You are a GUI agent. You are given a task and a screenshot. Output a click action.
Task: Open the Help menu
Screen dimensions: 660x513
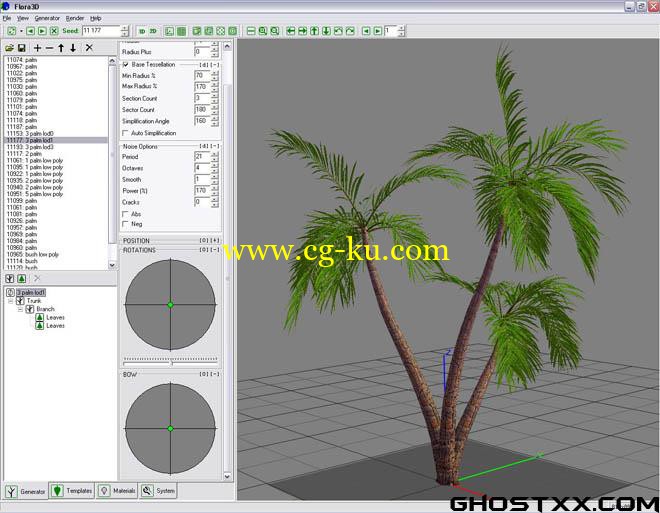(x=96, y=19)
